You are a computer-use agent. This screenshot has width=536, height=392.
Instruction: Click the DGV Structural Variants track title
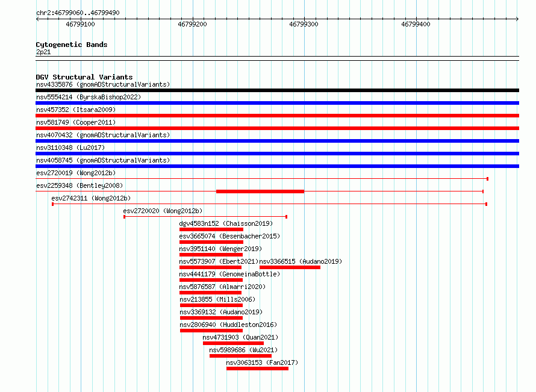click(84, 77)
